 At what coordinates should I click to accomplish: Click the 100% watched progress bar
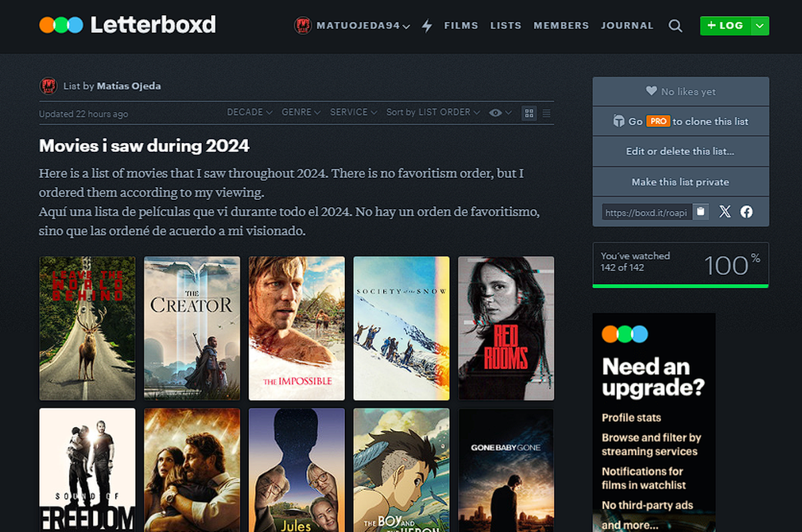[680, 265]
